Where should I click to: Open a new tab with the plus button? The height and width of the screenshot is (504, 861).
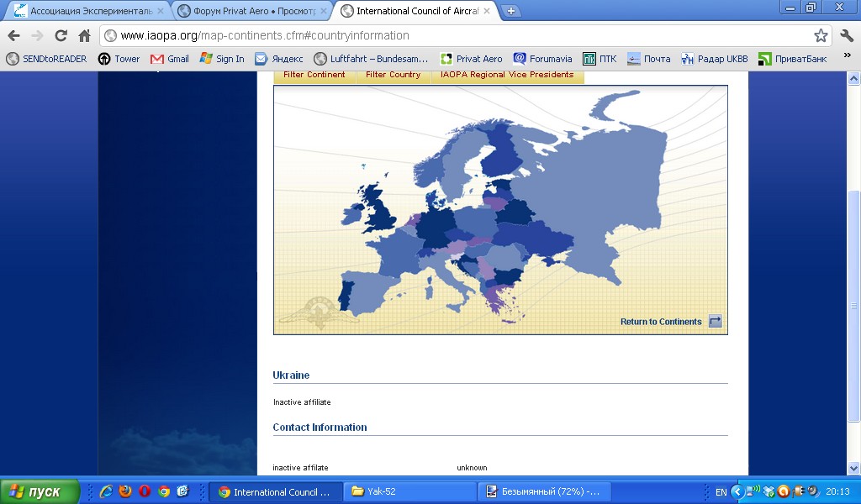511,11
